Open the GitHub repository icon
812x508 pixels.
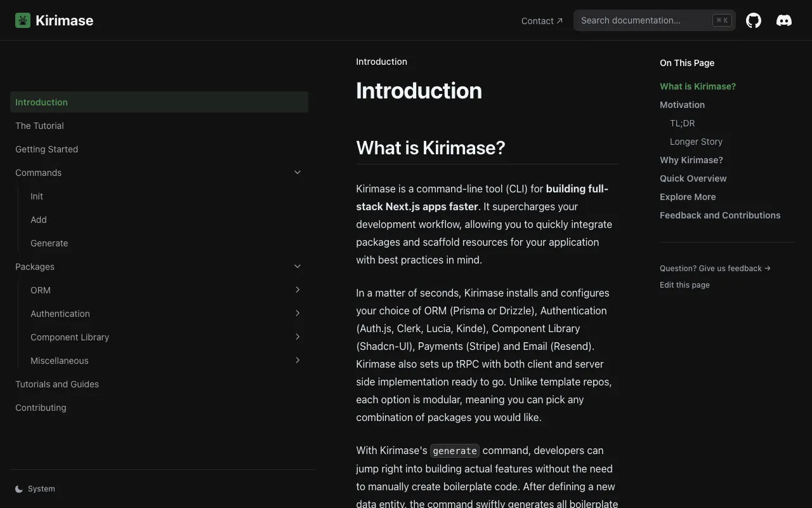pos(754,20)
